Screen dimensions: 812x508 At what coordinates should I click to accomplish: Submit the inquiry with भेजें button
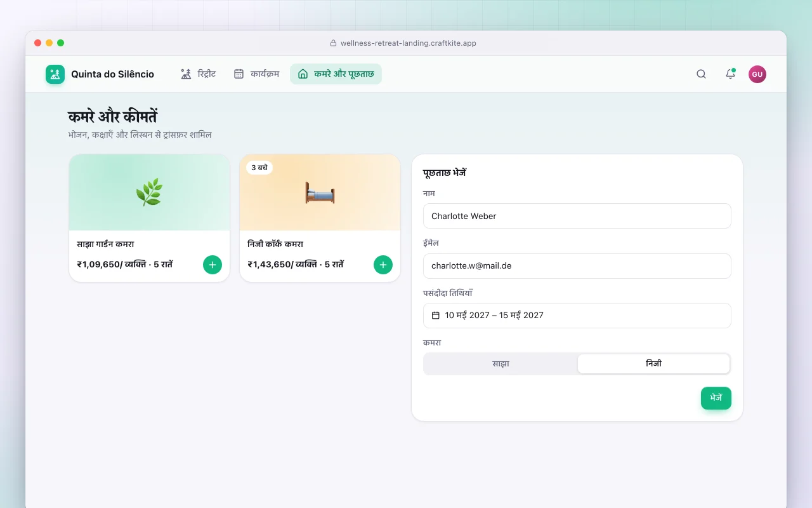tap(716, 398)
